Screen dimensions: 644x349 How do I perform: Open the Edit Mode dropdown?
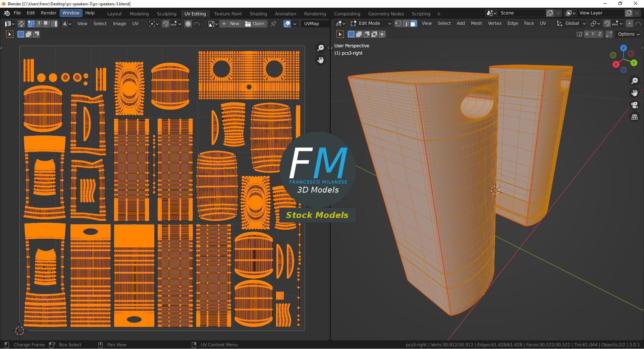[x=371, y=23]
